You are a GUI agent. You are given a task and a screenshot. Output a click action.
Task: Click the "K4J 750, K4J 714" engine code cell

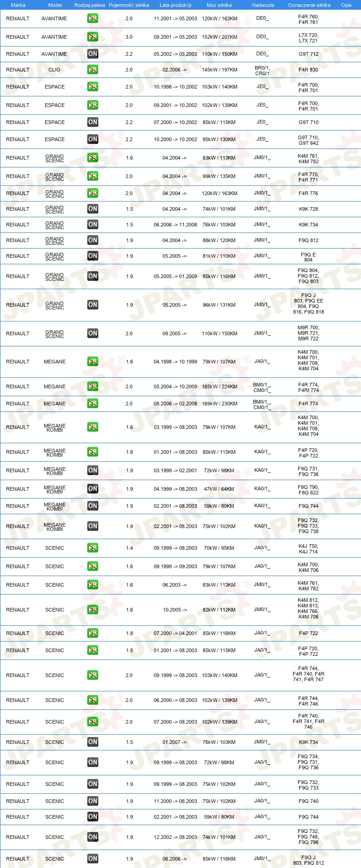pyautogui.click(x=308, y=549)
